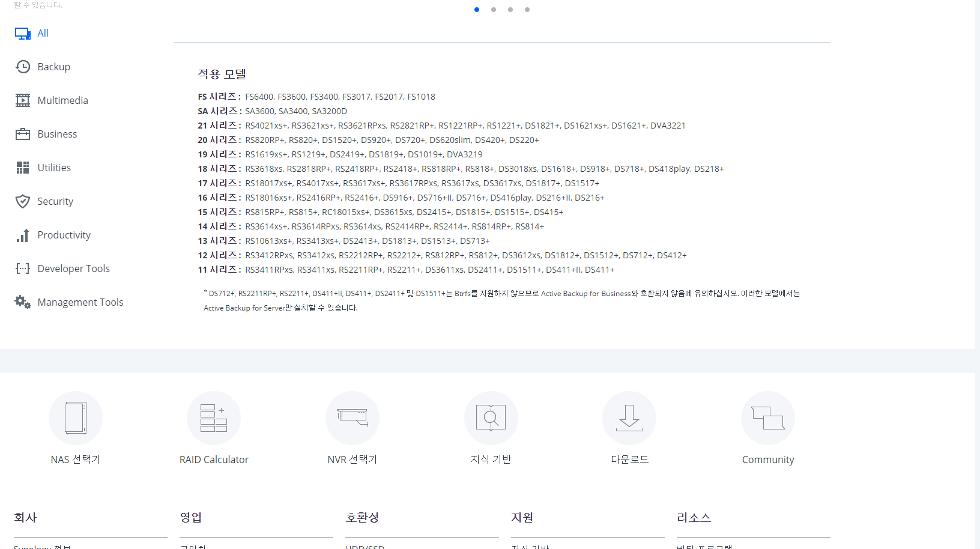Click the 15 시리즈 row label
The image size is (980, 549).
[x=220, y=212]
